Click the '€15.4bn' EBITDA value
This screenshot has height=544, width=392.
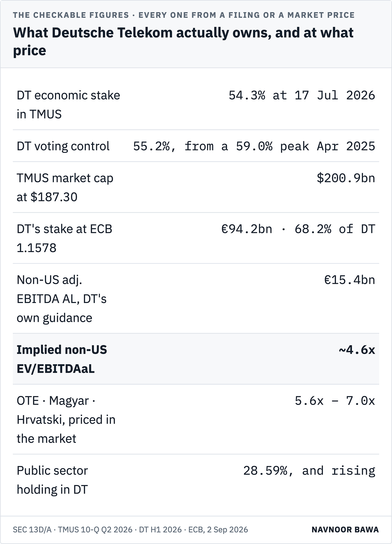(x=350, y=280)
